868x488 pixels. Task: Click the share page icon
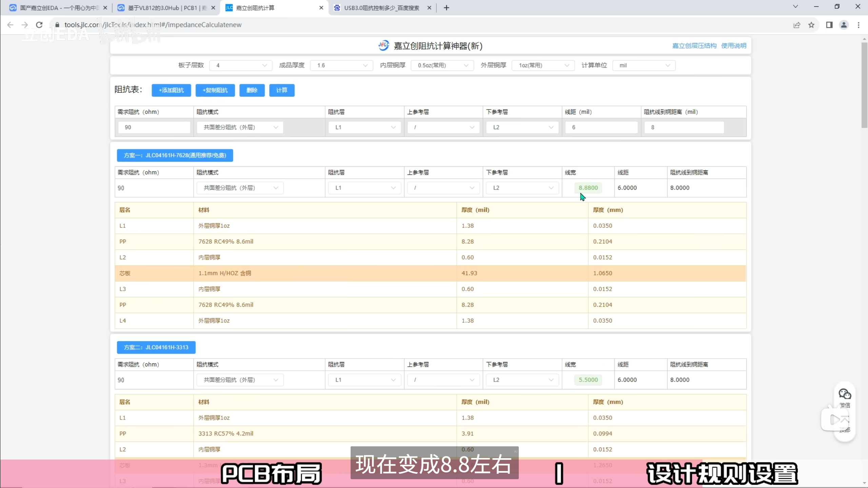click(797, 25)
